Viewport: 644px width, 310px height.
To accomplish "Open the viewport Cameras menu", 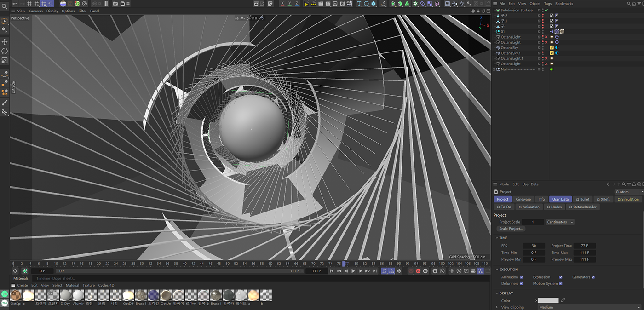I will [36, 11].
